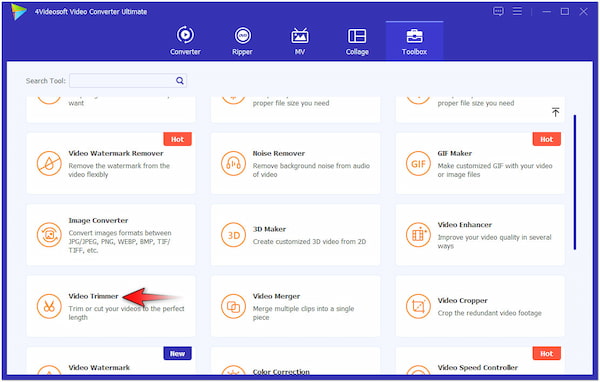Click 'Create customized 3D video from 2D' text
The image size is (600, 382).
309,242
